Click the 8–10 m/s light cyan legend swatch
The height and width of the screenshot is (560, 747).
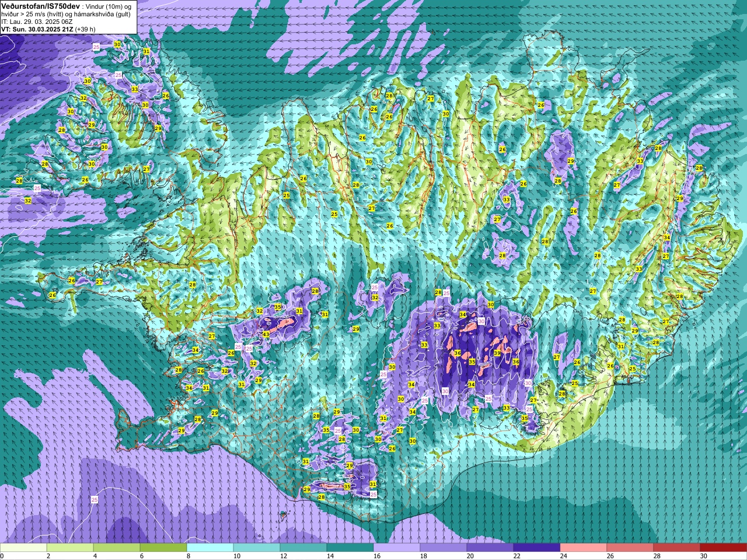coord(210,548)
